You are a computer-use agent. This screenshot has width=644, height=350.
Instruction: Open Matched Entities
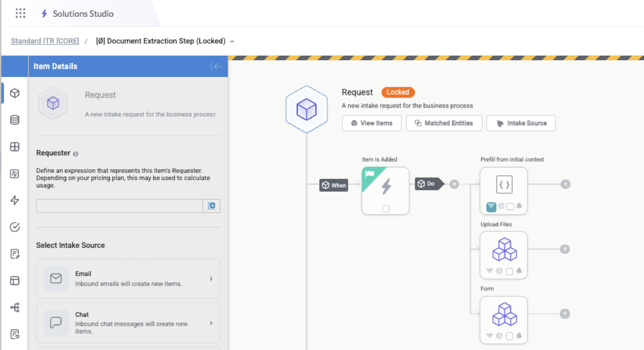(443, 123)
